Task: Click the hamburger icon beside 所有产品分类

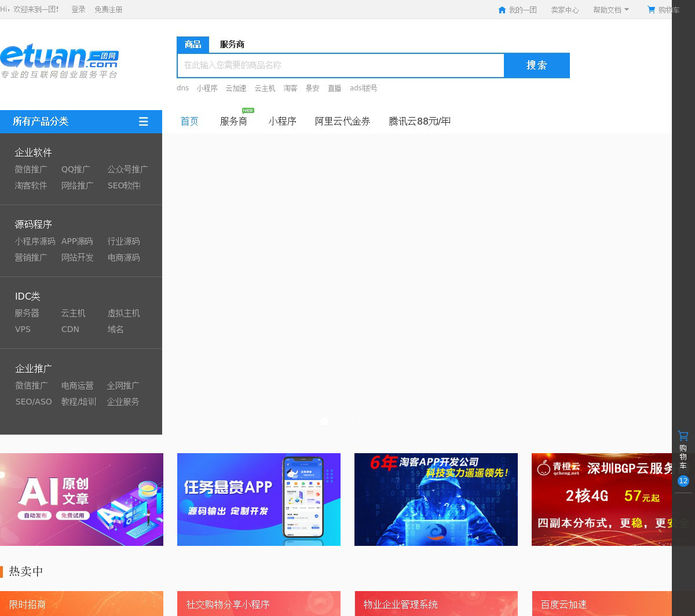Action: (x=143, y=122)
